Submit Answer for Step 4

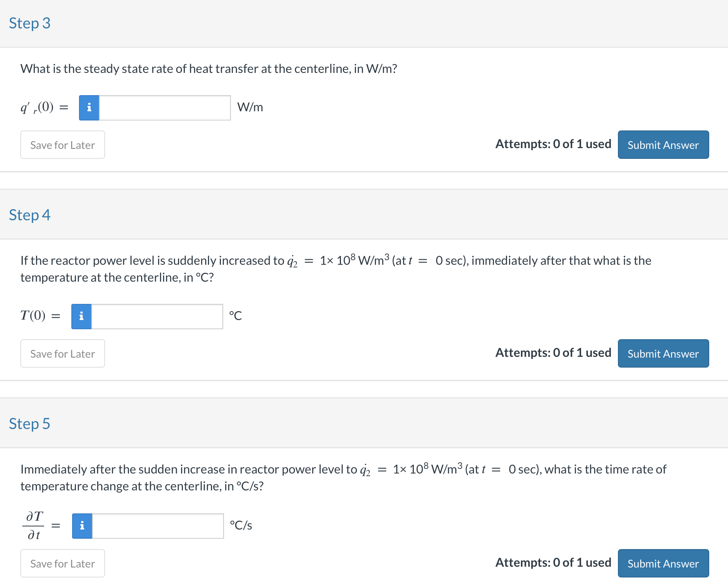[x=663, y=353]
